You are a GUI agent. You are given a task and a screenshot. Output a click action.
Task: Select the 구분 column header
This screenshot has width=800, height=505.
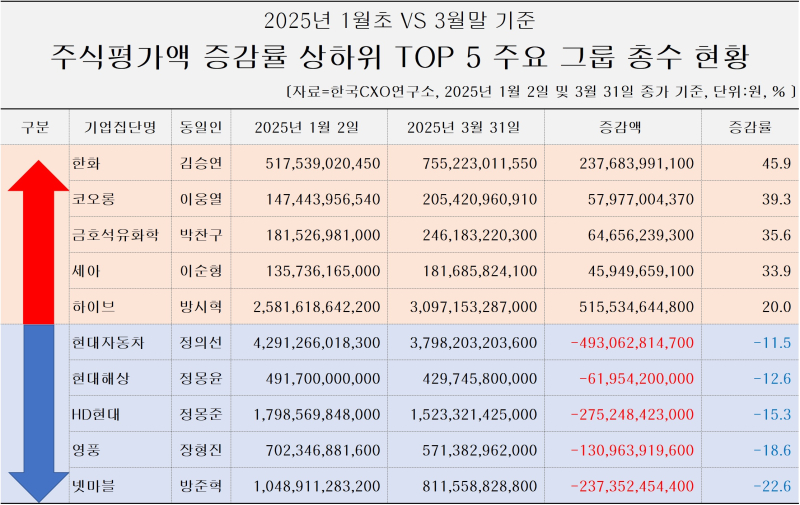pyautogui.click(x=35, y=127)
